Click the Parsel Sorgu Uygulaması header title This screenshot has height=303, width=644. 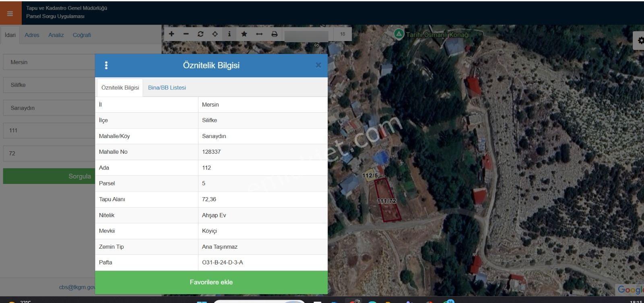[56, 16]
